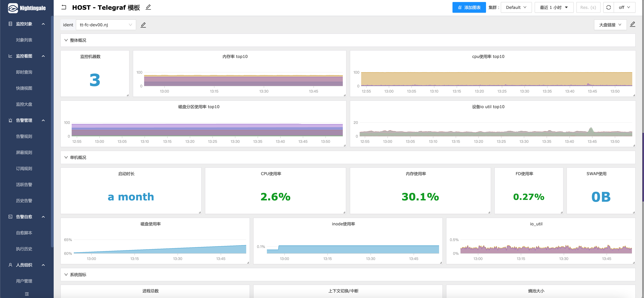
Task: Open 活跃告警 menu item
Action: (24, 185)
